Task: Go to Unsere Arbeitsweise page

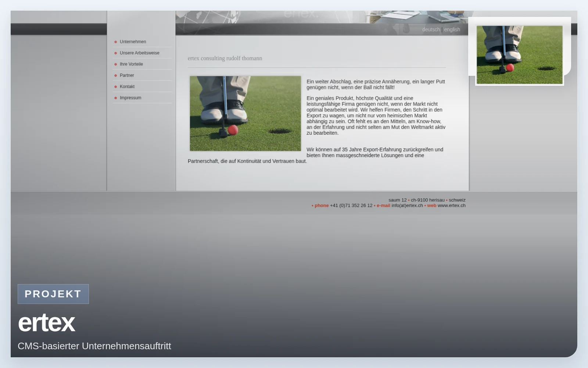Action: tap(139, 53)
